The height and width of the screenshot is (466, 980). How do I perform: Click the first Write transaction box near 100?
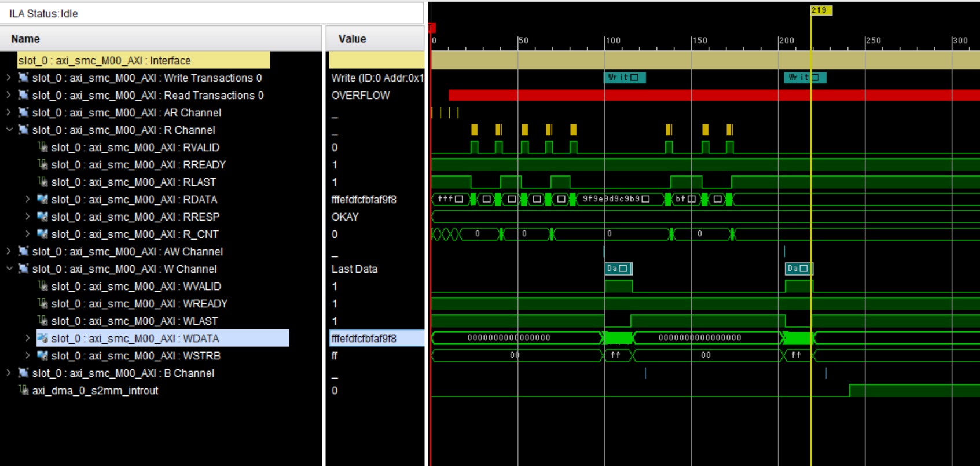tap(625, 77)
